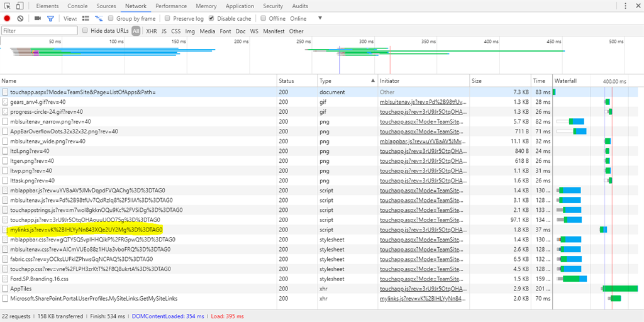Toggle capture screenshots camera icon

coord(37,18)
